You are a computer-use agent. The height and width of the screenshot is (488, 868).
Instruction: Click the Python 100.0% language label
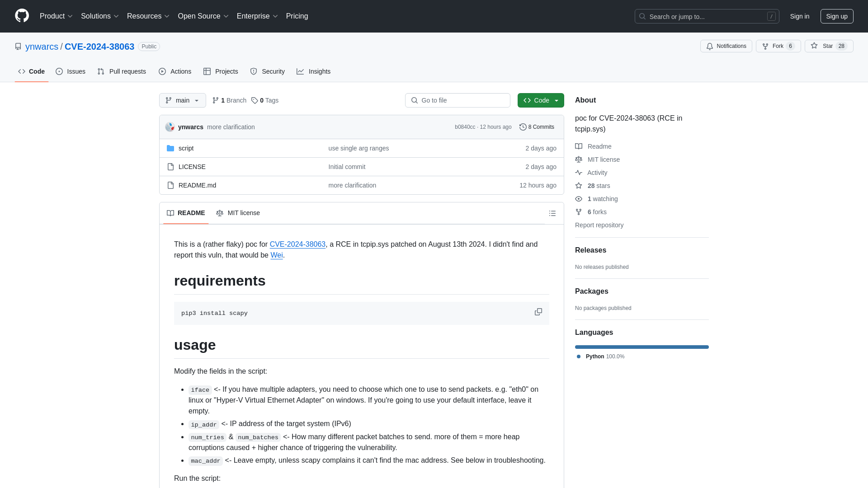tap(601, 357)
